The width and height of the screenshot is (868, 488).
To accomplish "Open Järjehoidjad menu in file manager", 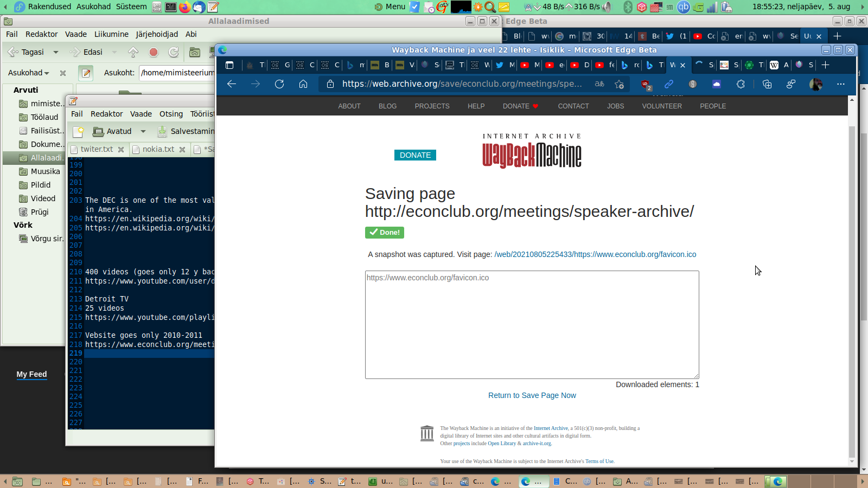I will (157, 34).
